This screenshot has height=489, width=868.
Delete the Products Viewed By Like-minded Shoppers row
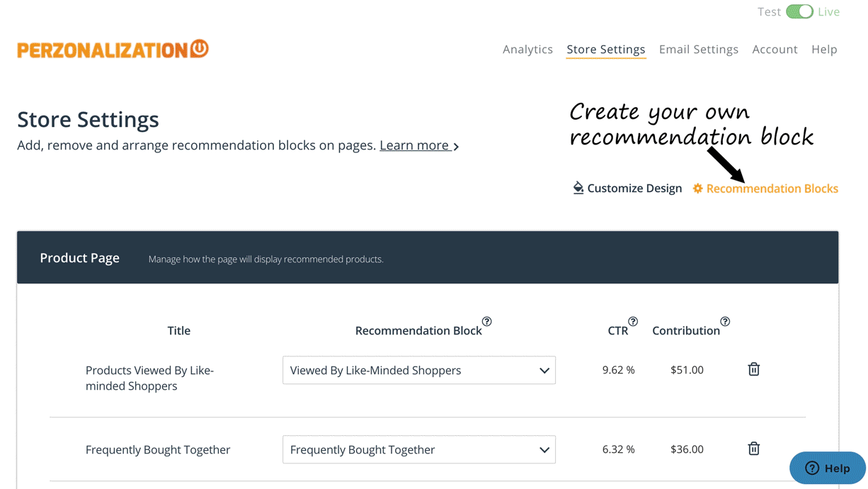point(754,369)
